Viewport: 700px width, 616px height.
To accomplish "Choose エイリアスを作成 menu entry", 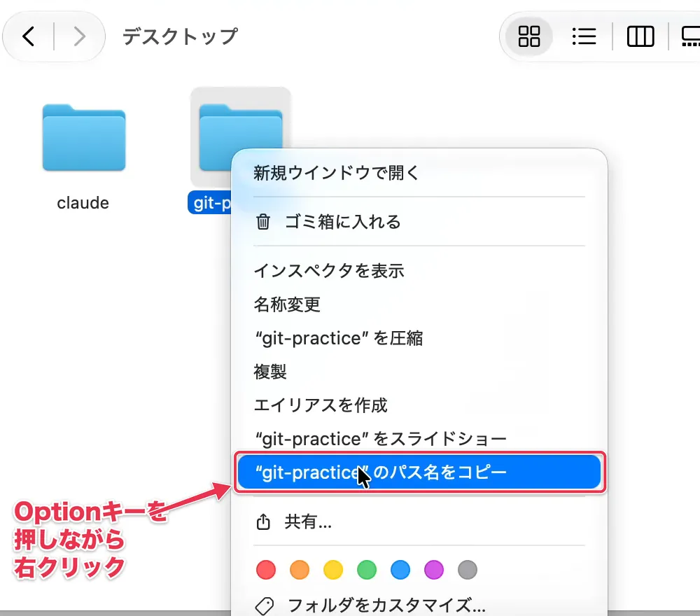I will point(419,405).
